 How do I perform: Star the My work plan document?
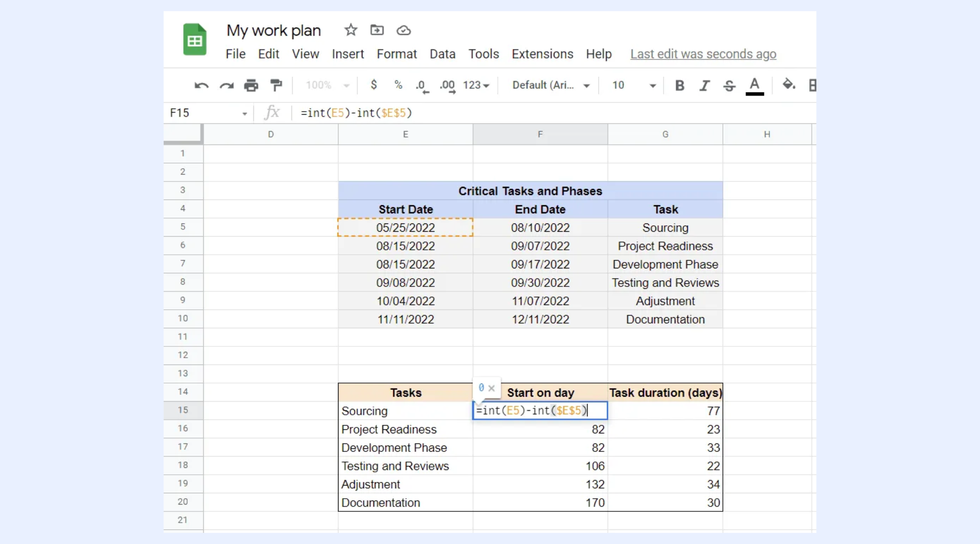351,30
